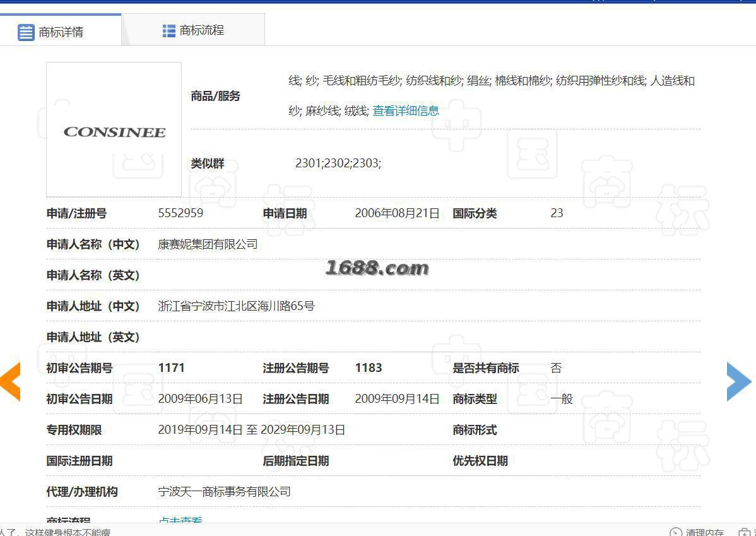Click the 后期指定日期 label
756x536 pixels.
(295, 461)
